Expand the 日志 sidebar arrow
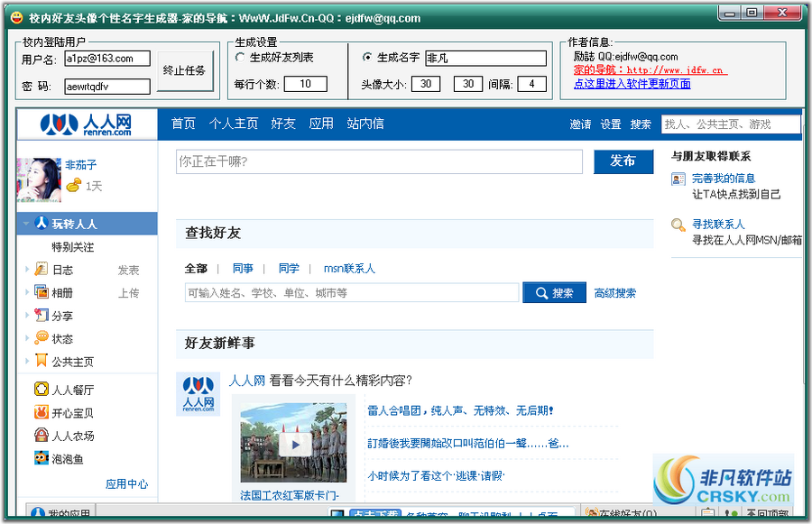Screen dimensions: 812x524 pos(27,270)
